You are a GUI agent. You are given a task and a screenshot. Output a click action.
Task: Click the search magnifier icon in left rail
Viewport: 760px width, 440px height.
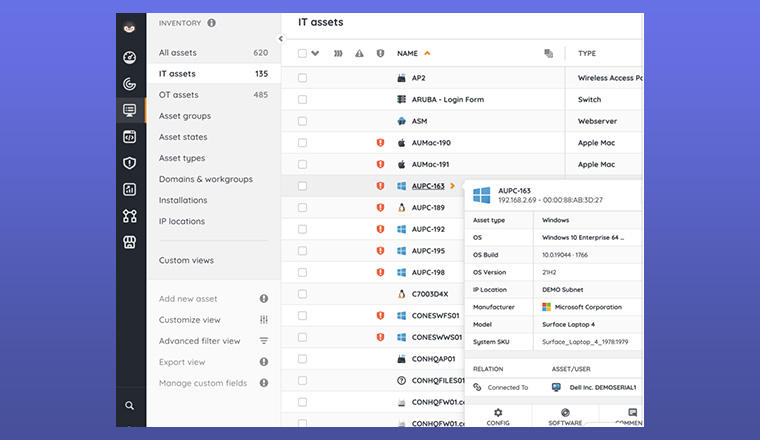point(129,406)
